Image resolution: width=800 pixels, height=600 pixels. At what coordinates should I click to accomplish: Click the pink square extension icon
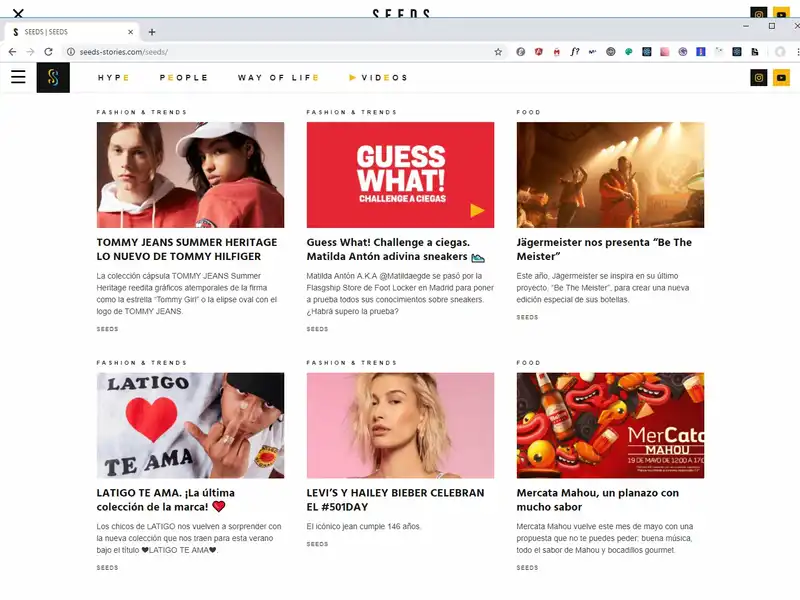tap(665, 52)
